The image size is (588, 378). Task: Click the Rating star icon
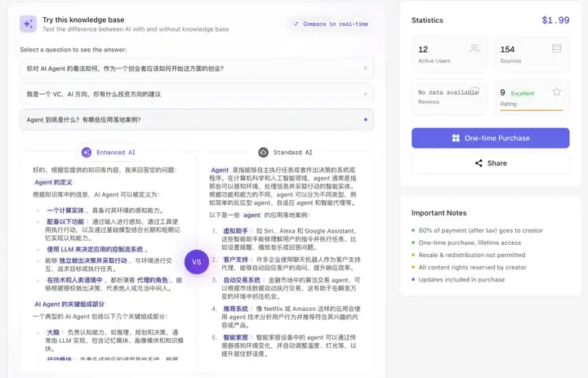(556, 91)
